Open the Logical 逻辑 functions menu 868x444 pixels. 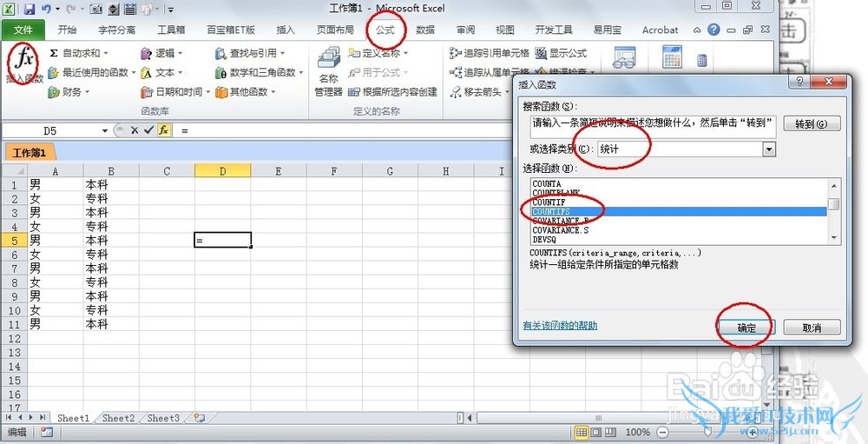161,53
